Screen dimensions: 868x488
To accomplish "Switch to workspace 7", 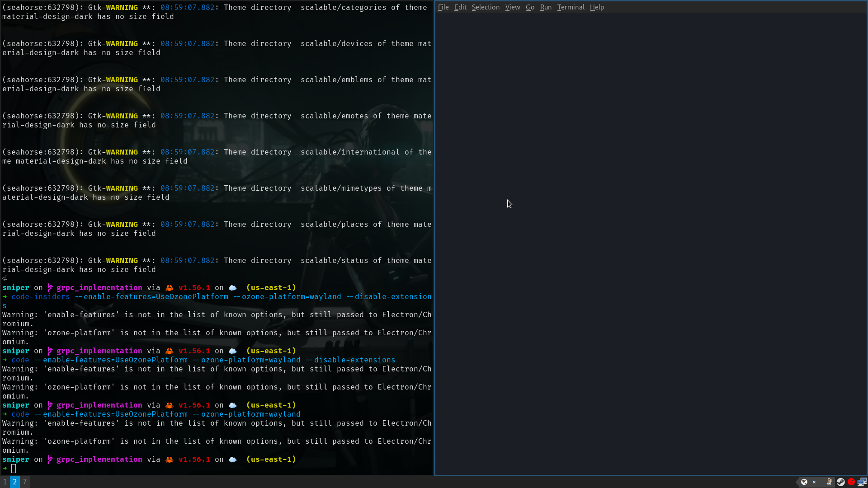I will [25, 482].
